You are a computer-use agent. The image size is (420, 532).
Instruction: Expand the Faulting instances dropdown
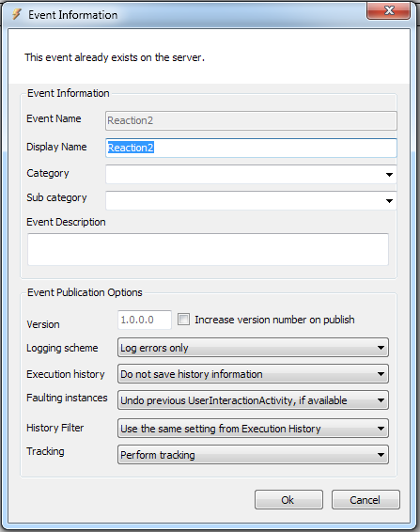(253, 400)
